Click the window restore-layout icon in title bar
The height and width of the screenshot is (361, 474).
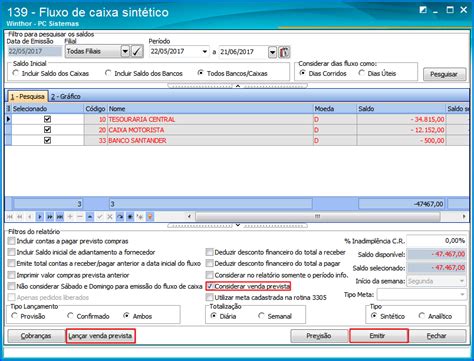pyautogui.click(x=423, y=10)
